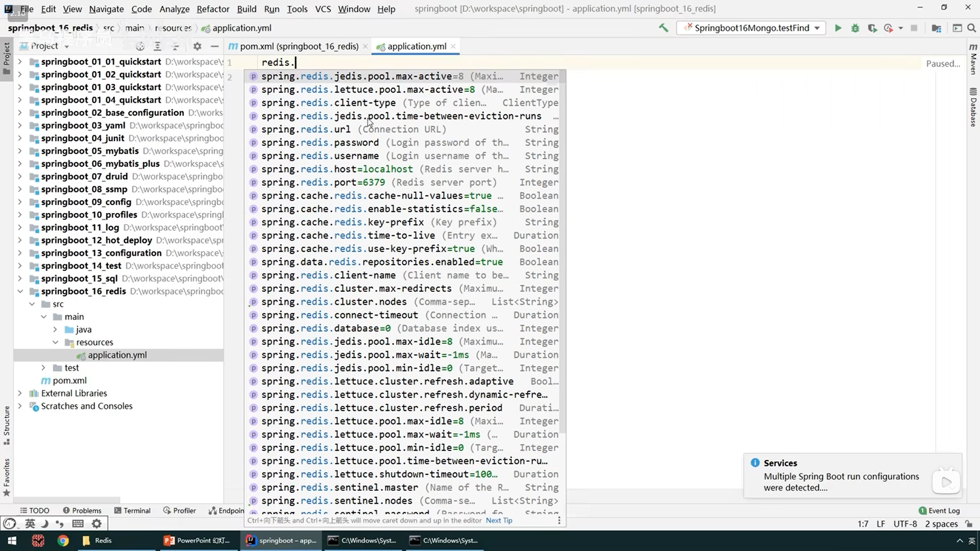Open the Structure tool window
The height and width of the screenshot is (551, 980).
click(7, 424)
